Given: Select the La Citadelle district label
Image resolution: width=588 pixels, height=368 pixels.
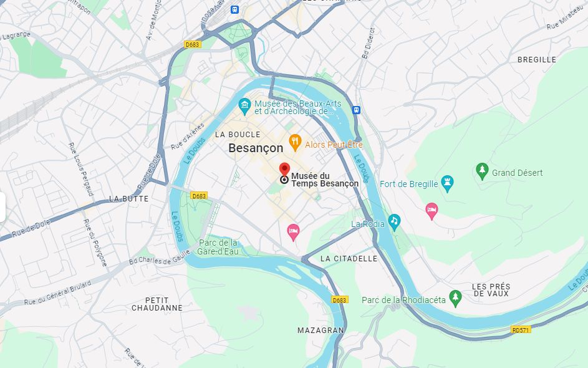Looking at the screenshot, I should [349, 258].
